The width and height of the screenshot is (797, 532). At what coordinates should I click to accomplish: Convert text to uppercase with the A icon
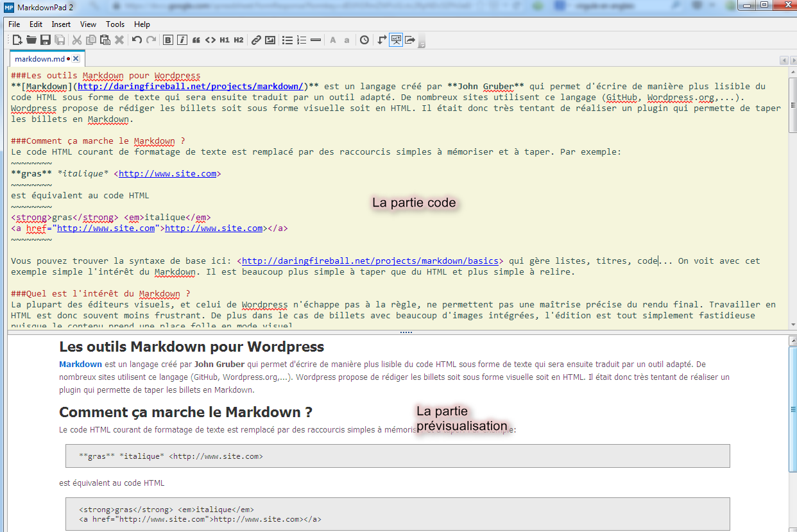[333, 40]
